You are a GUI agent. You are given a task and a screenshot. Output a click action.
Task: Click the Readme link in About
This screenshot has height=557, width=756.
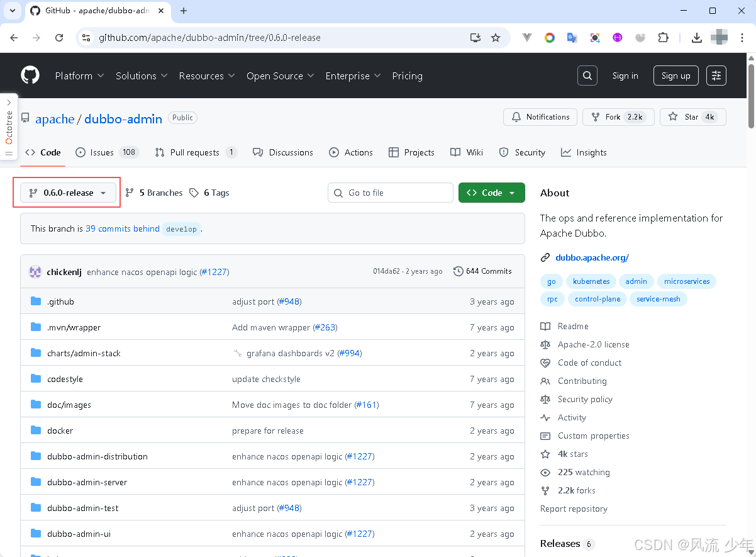coord(573,326)
